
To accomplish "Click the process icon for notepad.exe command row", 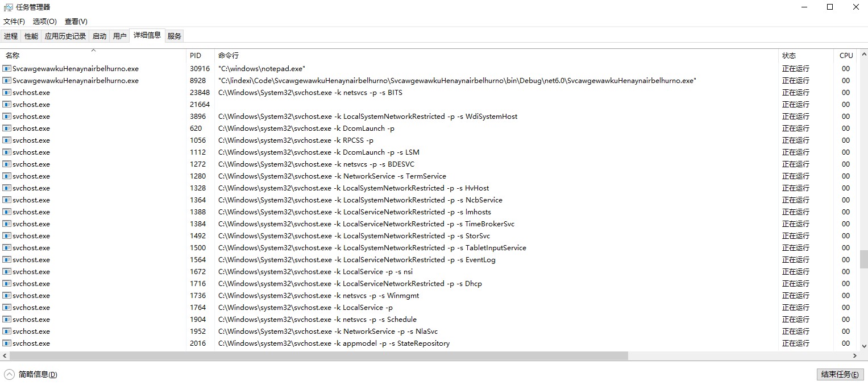I will pyautogui.click(x=7, y=69).
